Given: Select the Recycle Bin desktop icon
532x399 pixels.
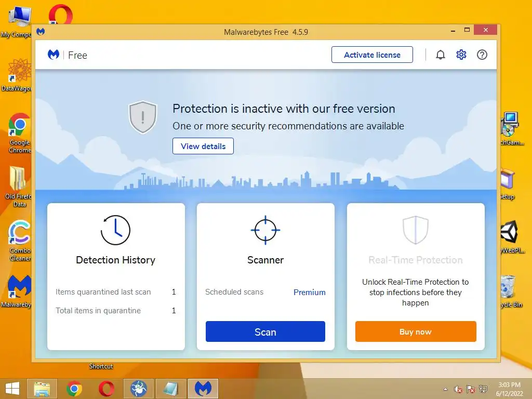Looking at the screenshot, I should (x=511, y=291).
